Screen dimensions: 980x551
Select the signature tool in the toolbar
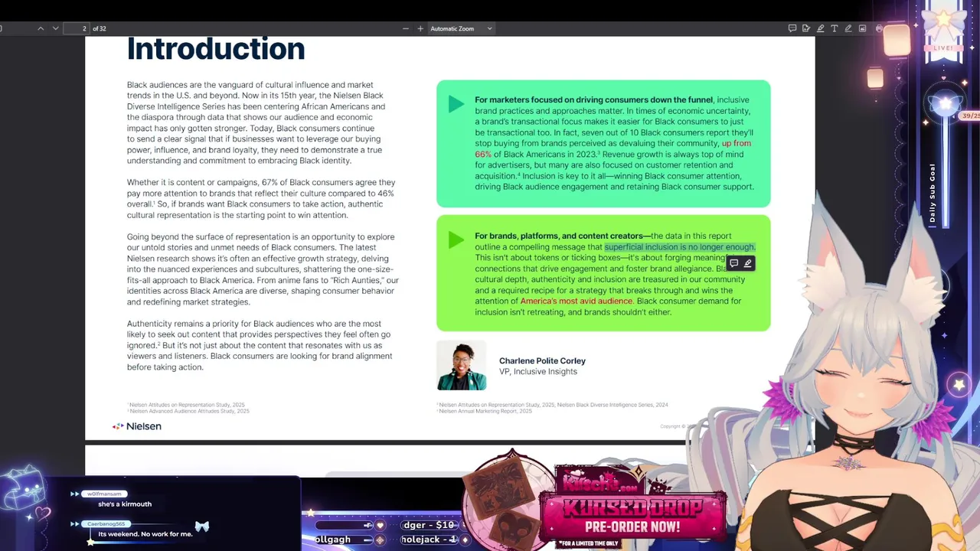pyautogui.click(x=806, y=28)
